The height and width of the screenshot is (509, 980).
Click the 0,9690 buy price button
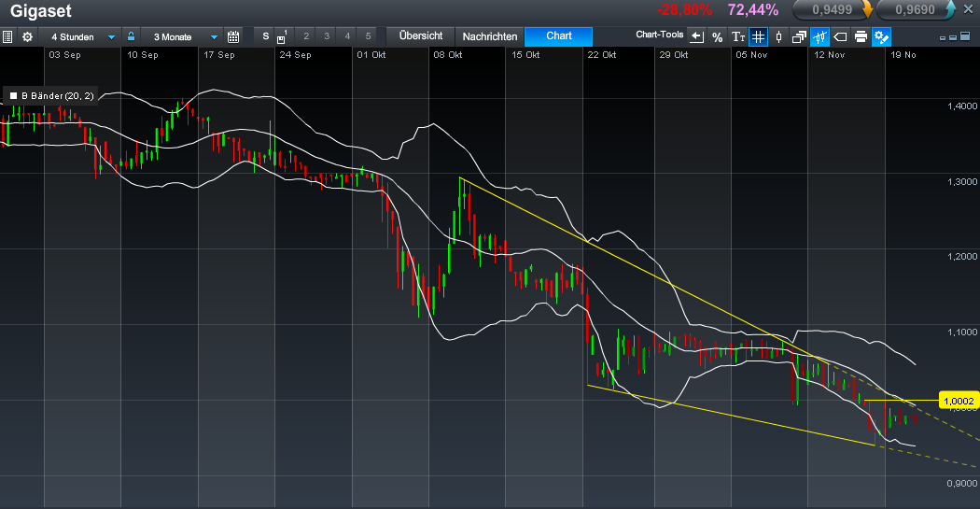[913, 10]
